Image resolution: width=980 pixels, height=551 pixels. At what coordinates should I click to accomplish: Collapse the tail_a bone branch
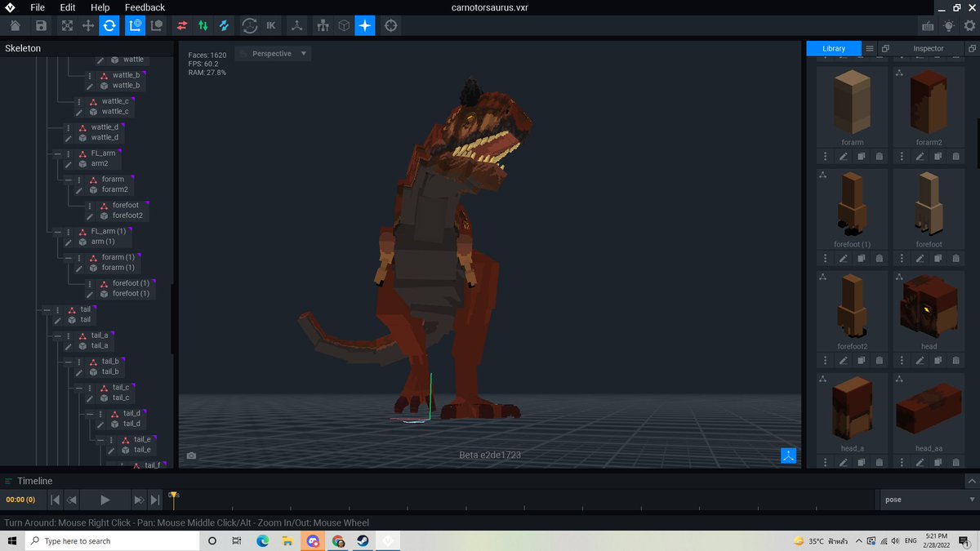click(57, 335)
